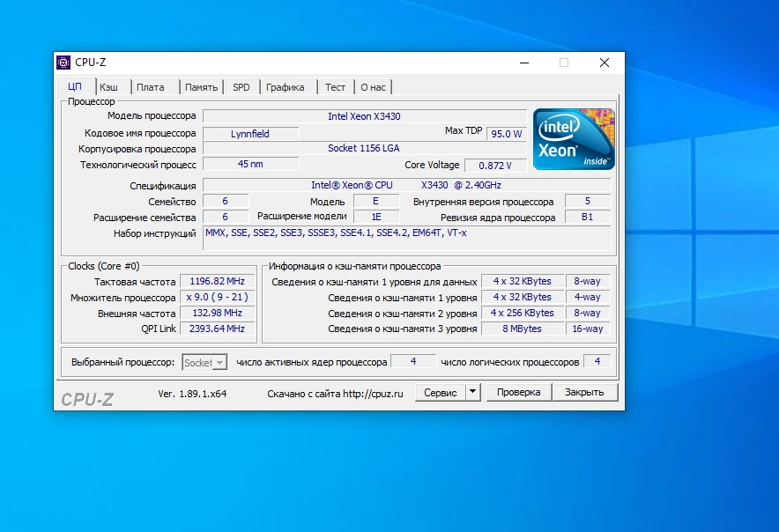This screenshot has width=779, height=532.
Task: Click the multiplier value x 9.0 ( 9 - 21 )
Action: (217, 297)
